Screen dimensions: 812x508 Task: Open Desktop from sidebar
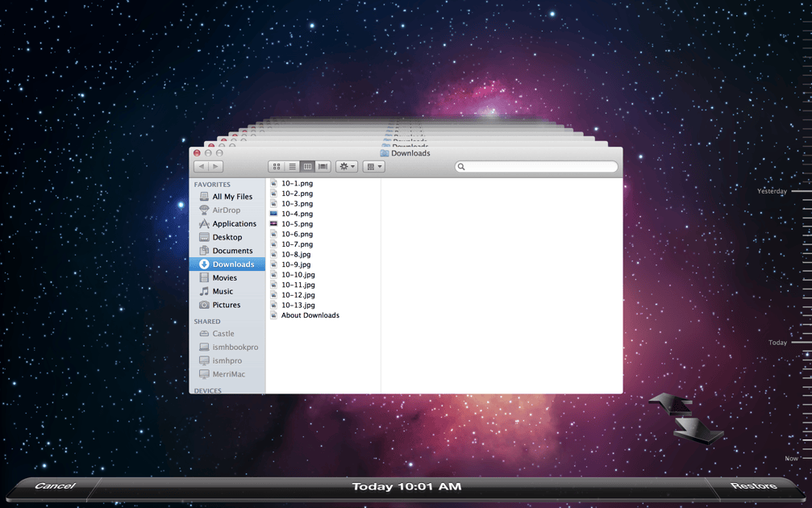point(227,237)
